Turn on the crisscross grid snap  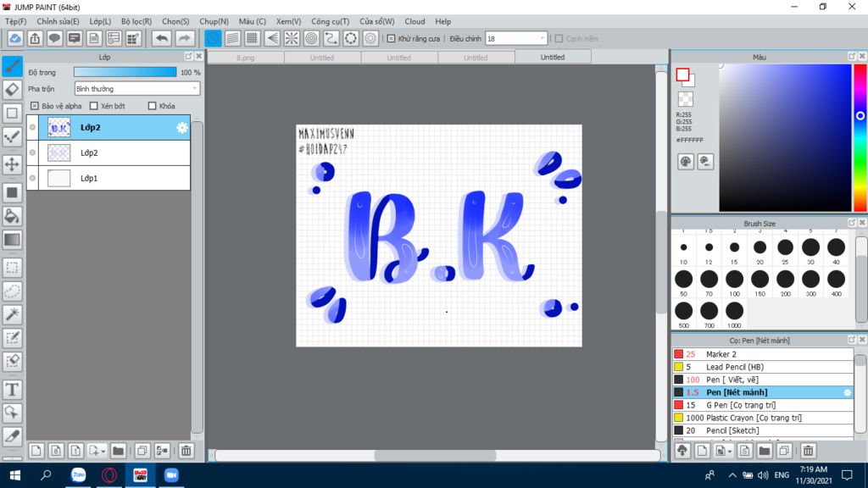point(253,38)
